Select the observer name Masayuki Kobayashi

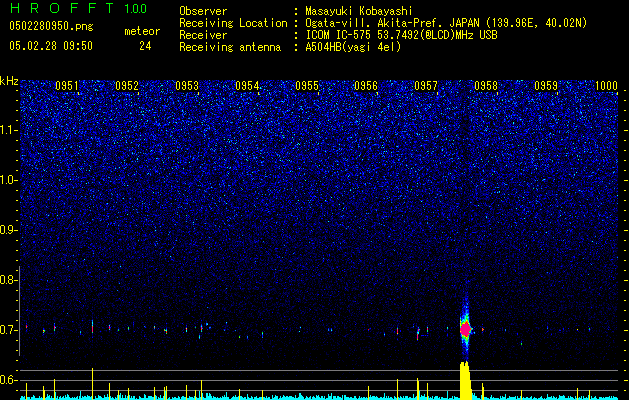click(x=358, y=11)
